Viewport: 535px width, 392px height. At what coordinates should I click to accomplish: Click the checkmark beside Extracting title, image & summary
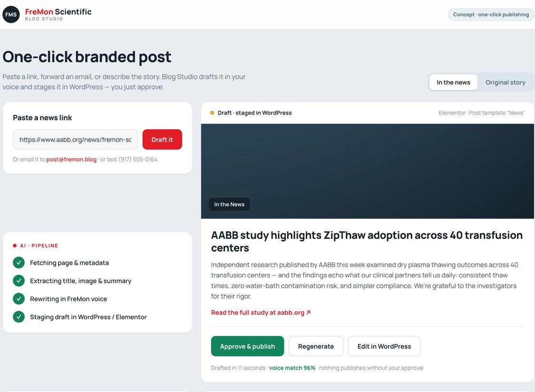pos(19,281)
